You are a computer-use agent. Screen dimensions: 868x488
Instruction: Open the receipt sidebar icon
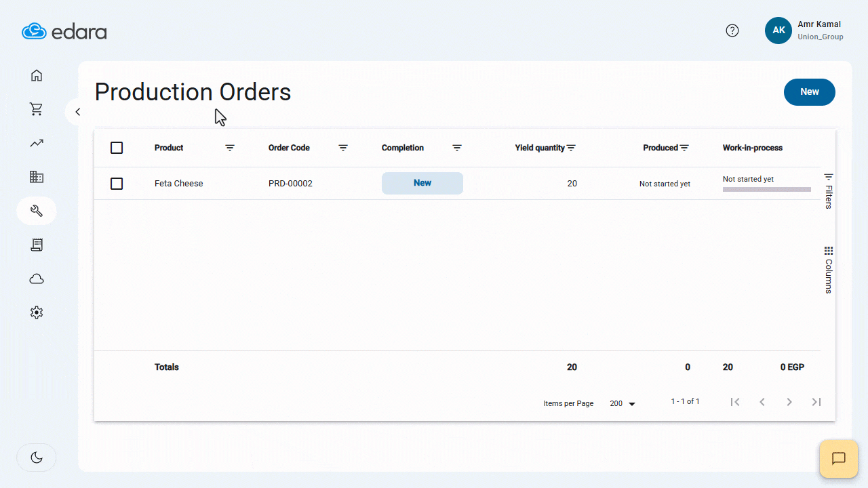click(x=37, y=245)
